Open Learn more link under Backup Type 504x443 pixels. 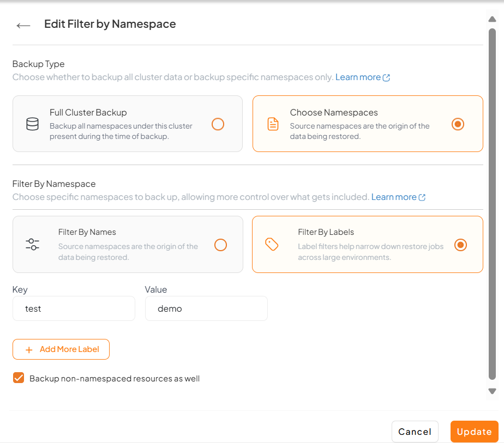(x=358, y=77)
